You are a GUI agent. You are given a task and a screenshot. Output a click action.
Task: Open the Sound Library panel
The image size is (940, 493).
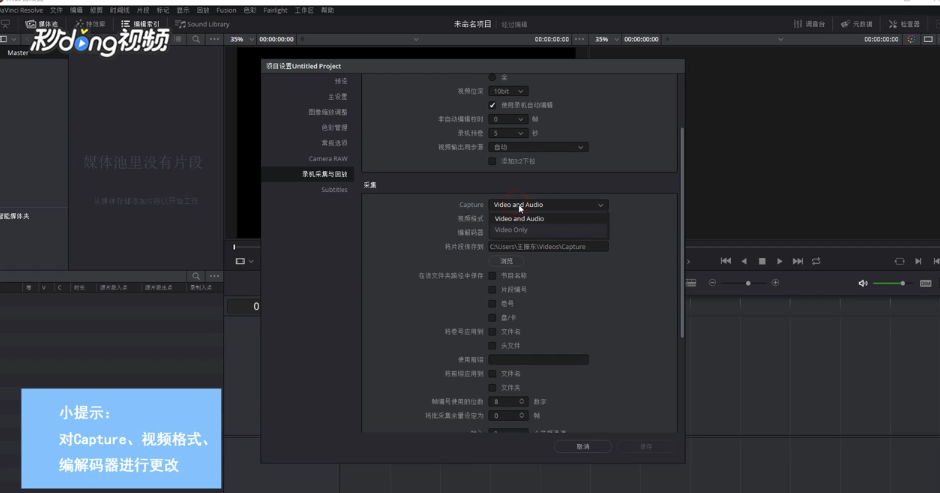tap(203, 24)
